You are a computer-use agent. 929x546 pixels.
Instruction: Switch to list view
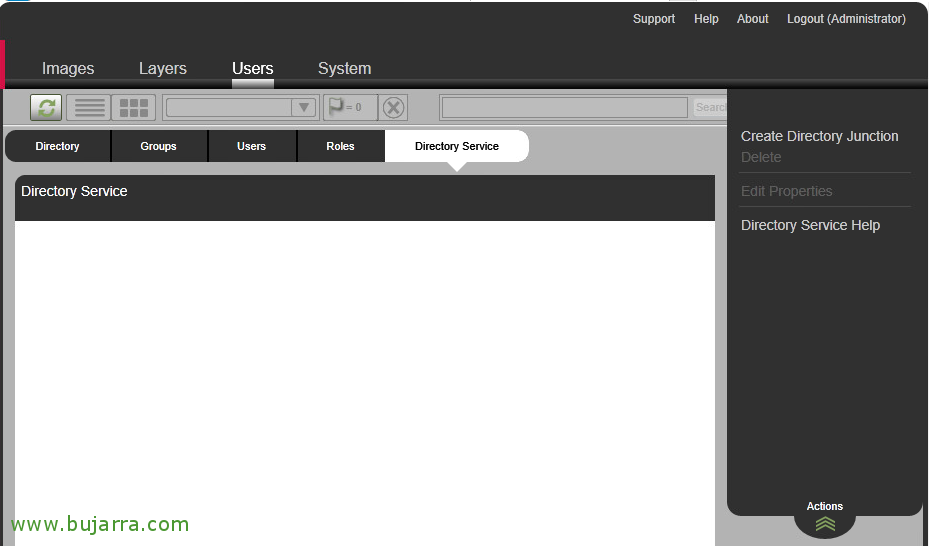[89, 107]
